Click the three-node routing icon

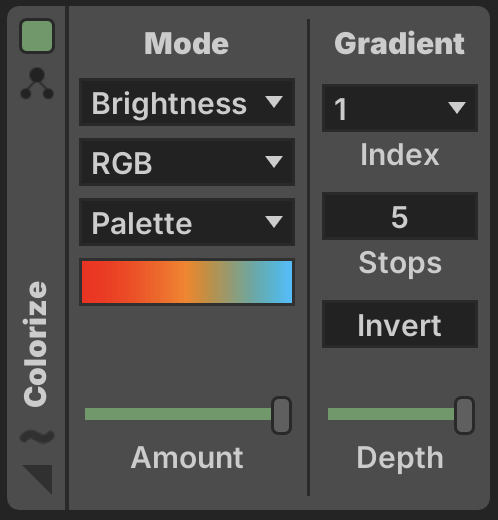(37, 83)
